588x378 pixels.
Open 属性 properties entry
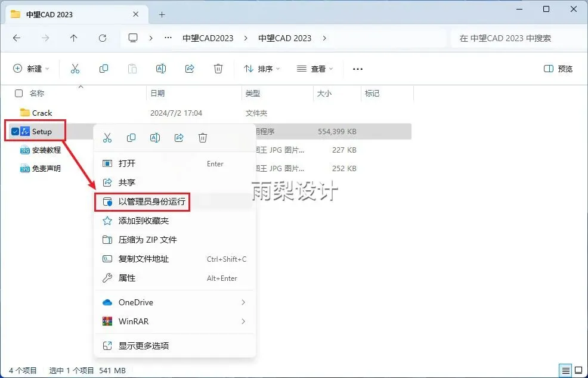click(175, 278)
